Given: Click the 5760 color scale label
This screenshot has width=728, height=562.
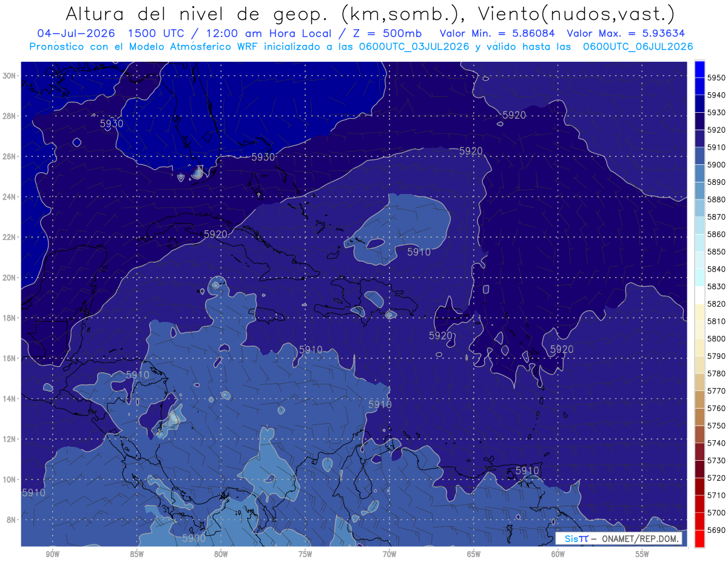Looking at the screenshot, I should (716, 408).
